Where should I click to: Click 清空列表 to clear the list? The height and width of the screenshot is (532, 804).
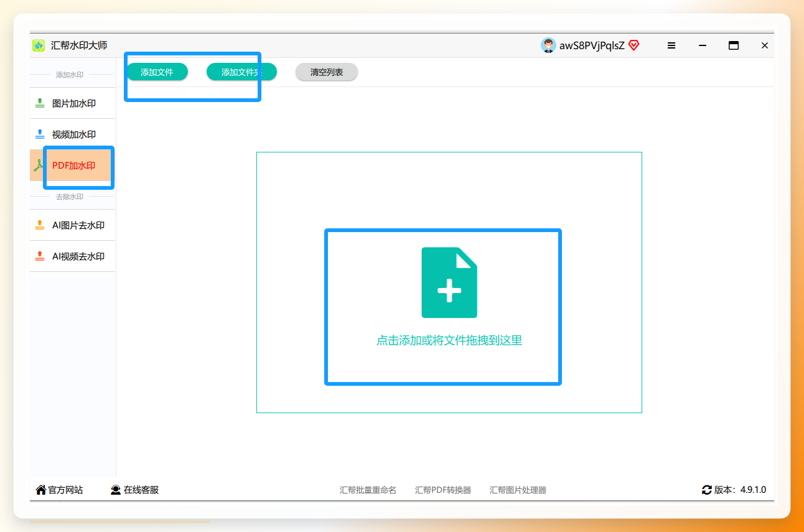(x=327, y=72)
